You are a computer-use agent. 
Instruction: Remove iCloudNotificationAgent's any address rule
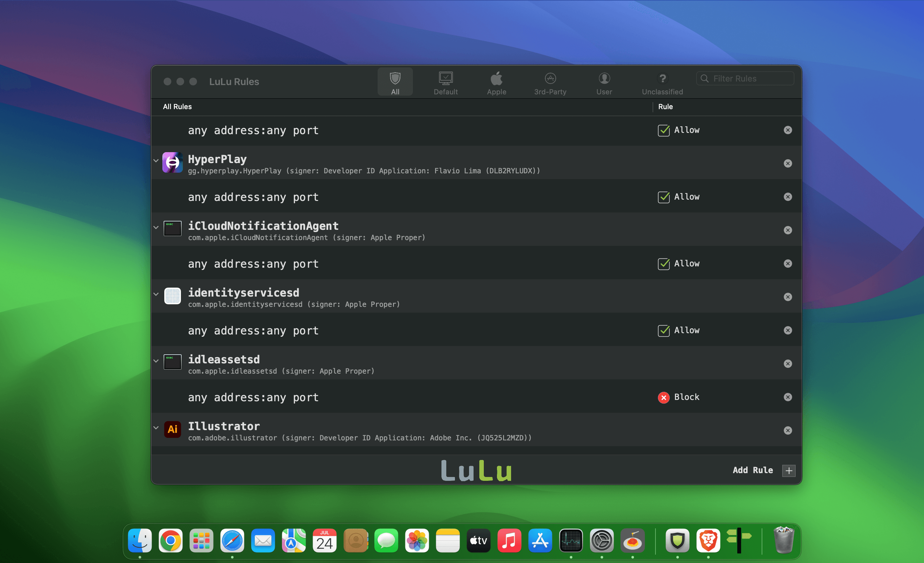click(x=788, y=263)
